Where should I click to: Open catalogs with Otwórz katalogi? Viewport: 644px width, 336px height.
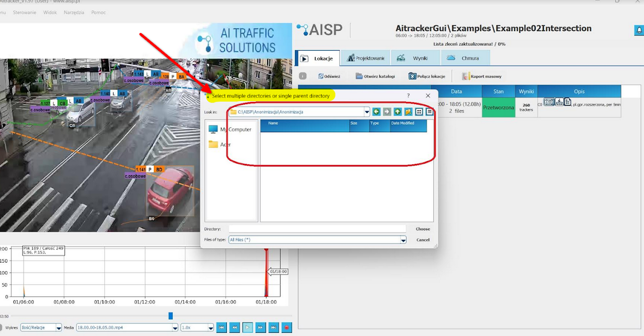[x=375, y=76]
